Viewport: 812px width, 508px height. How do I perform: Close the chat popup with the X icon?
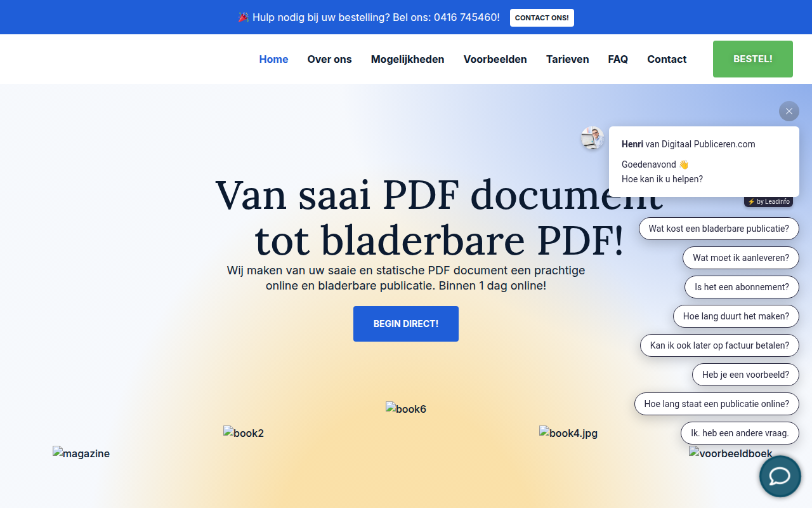789,111
